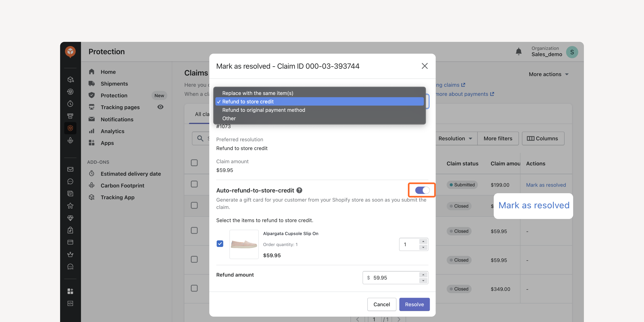This screenshot has height=322, width=644.
Task: Open the more about payments link
Action: pos(465,94)
